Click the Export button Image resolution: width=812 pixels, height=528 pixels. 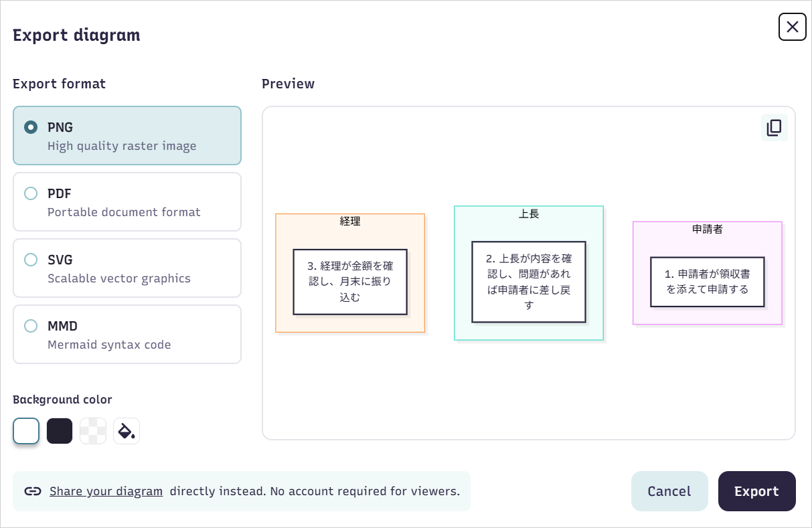[x=757, y=491]
